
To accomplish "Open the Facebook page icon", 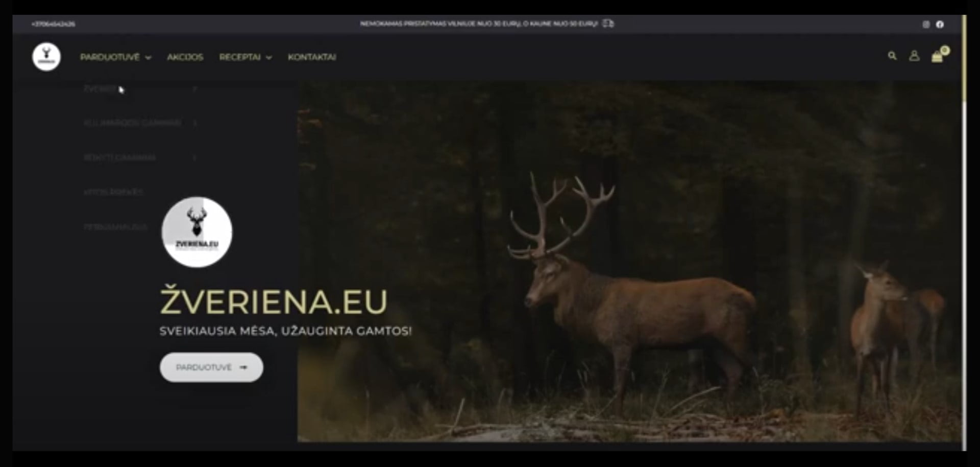I will point(940,24).
